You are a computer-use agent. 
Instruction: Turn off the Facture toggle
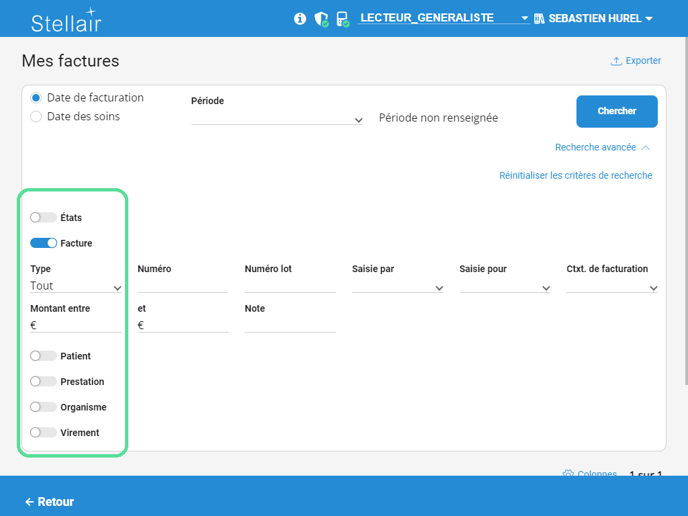pos(43,243)
